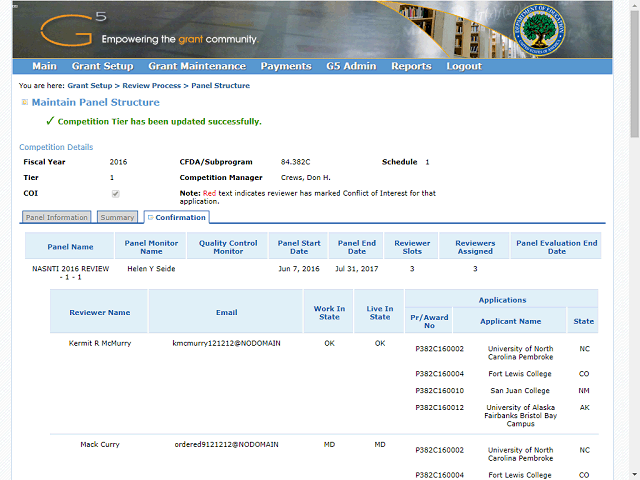Toggle the COI checkbox
Screen dimensions: 640x480
coord(116,194)
